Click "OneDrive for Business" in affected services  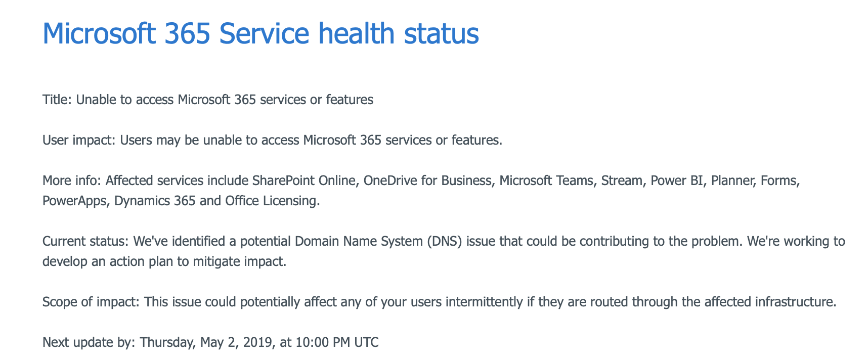point(427,180)
